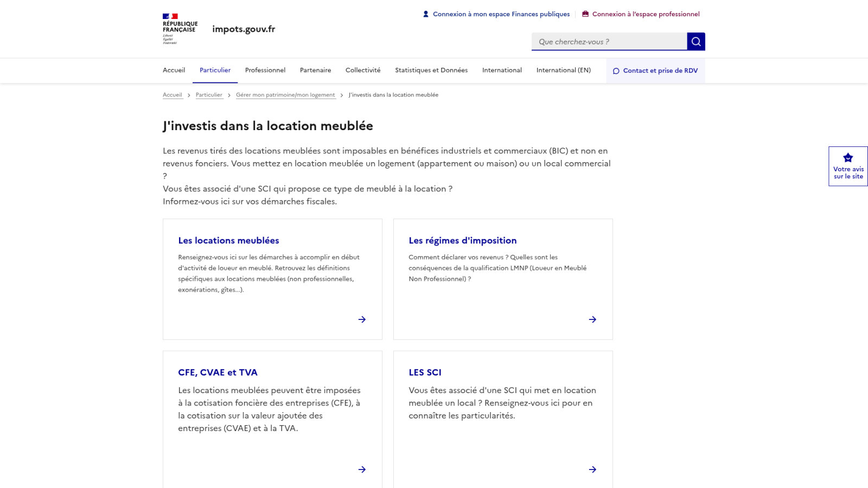The width and height of the screenshot is (868, 488).
Task: Click the République Française logo
Action: click(180, 29)
